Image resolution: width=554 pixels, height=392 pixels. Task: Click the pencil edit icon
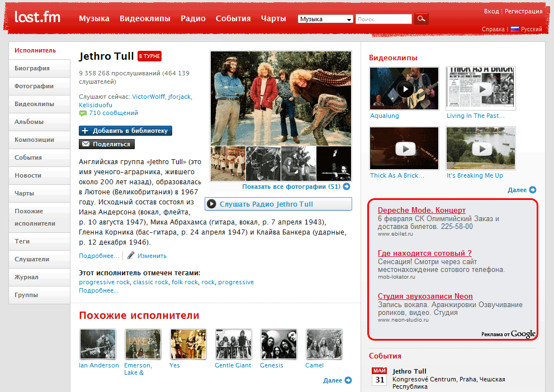131,255
